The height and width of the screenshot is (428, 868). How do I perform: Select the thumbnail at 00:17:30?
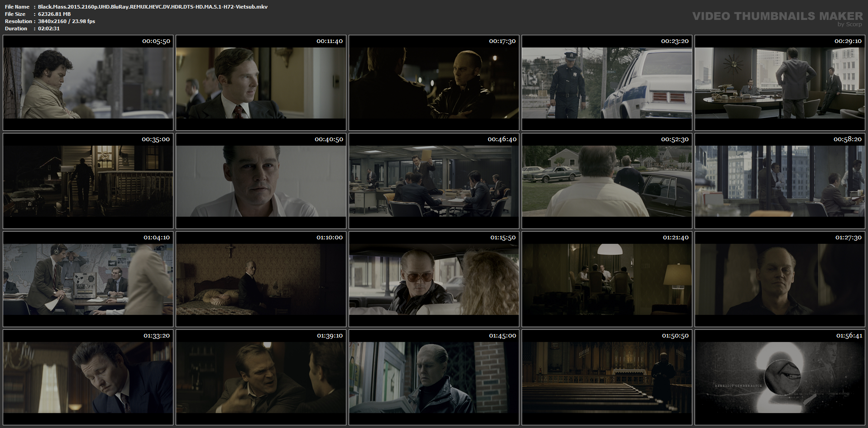(434, 83)
